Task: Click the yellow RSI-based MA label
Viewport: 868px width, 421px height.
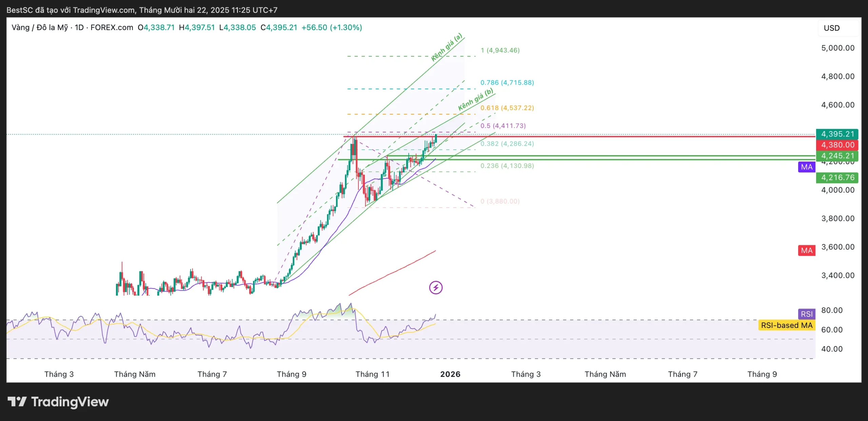Action: pyautogui.click(x=786, y=325)
